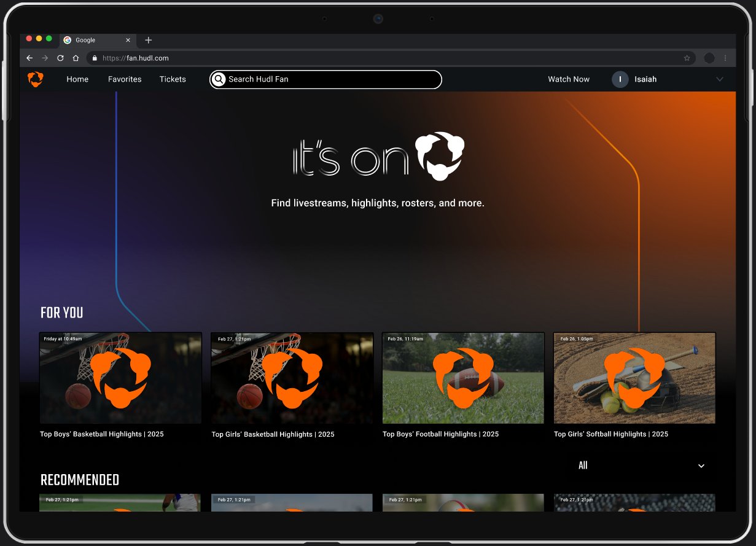Open Top Girls' Basketball Highlights thumbnail
This screenshot has height=546, width=756.
292,378
